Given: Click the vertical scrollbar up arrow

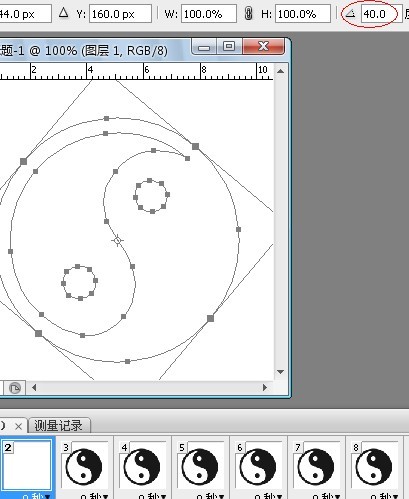Looking at the screenshot, I should [281, 71].
